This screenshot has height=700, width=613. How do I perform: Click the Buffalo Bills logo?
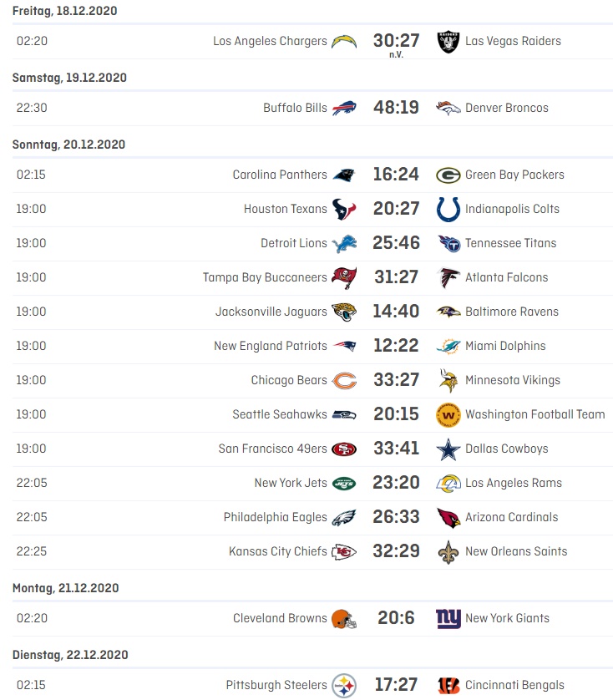tap(344, 108)
